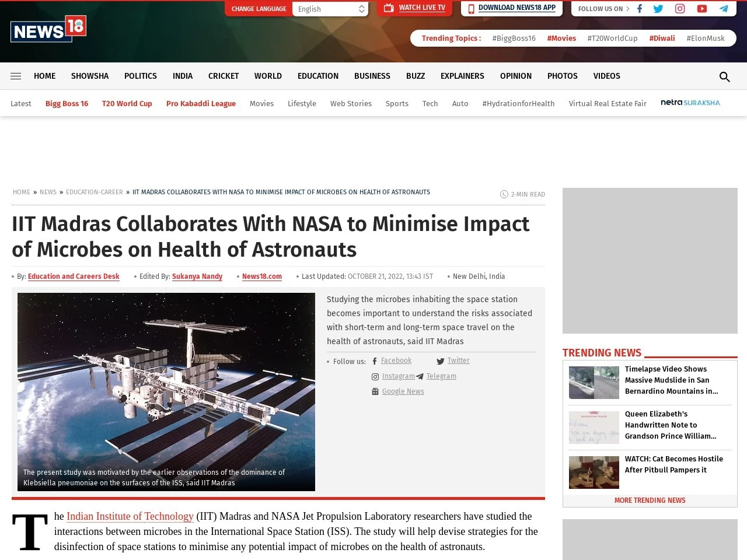Open Queen Elizabeth's handwritten note story
Image resolution: width=747 pixels, height=560 pixels.
coord(671,425)
